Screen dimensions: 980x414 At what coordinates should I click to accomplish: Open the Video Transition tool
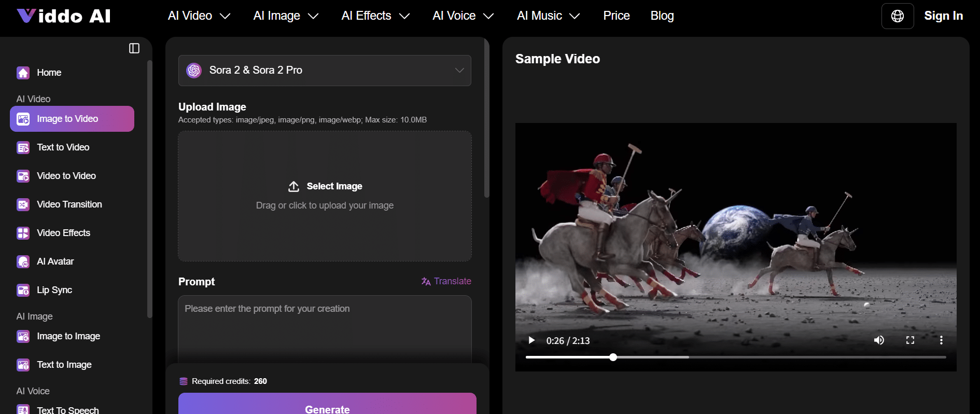(x=69, y=204)
